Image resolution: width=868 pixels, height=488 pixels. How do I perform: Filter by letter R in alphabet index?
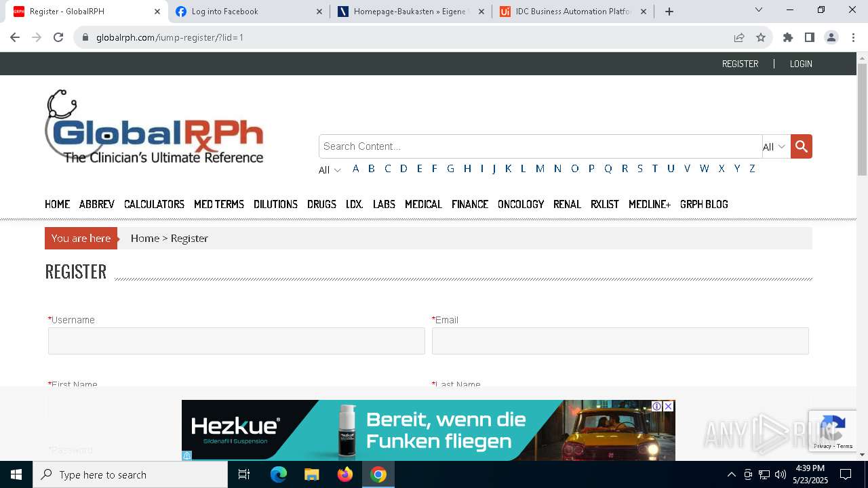[625, 169]
